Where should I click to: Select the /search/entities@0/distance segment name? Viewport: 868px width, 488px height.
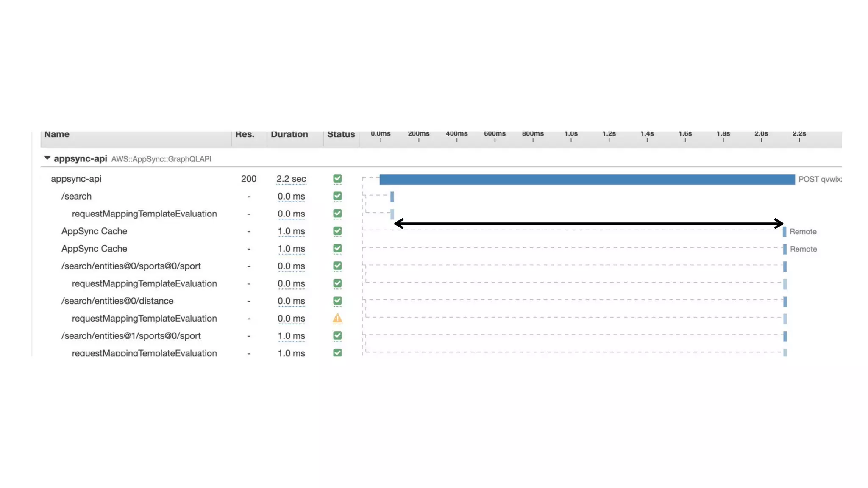click(x=117, y=301)
